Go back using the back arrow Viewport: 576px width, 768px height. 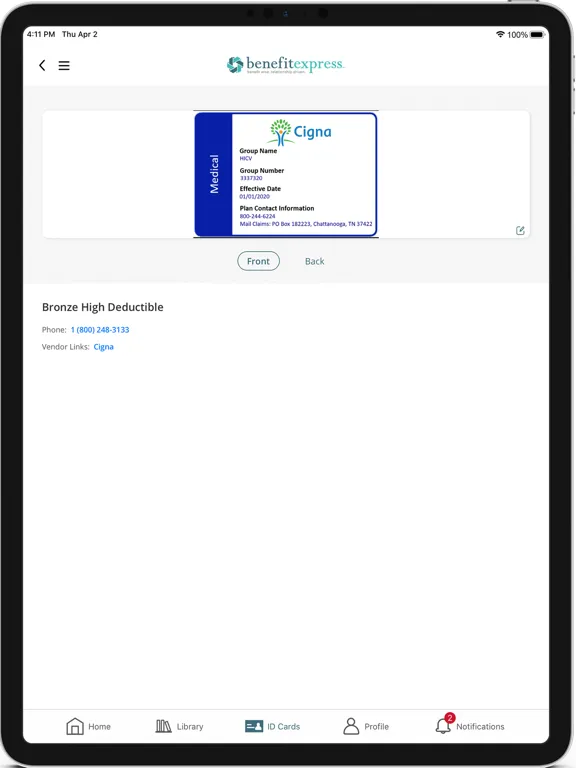click(x=42, y=65)
